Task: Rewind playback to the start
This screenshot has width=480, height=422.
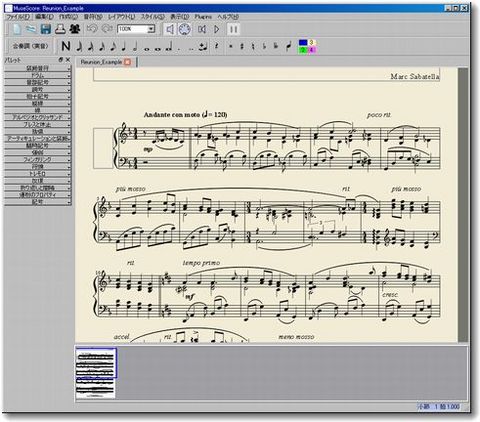Action: (x=201, y=29)
